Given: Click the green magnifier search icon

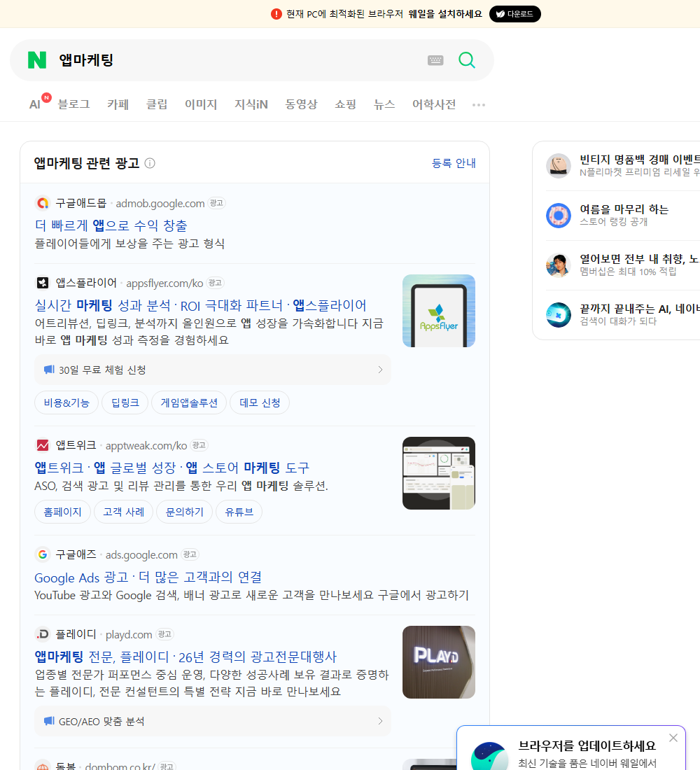Looking at the screenshot, I should coord(467,60).
